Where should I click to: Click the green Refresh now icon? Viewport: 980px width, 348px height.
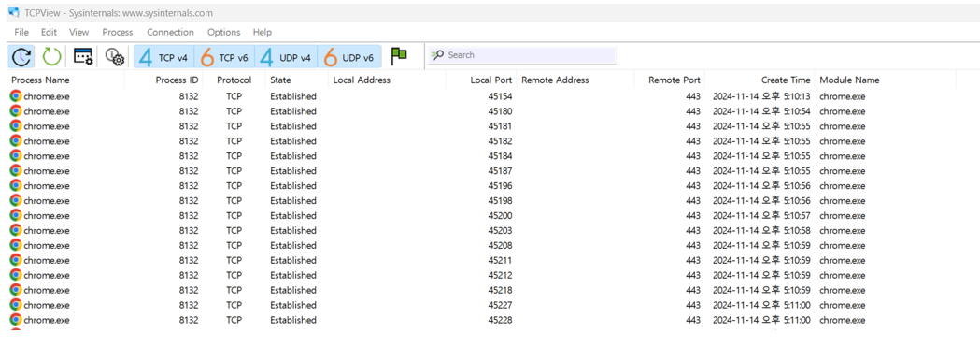point(52,56)
